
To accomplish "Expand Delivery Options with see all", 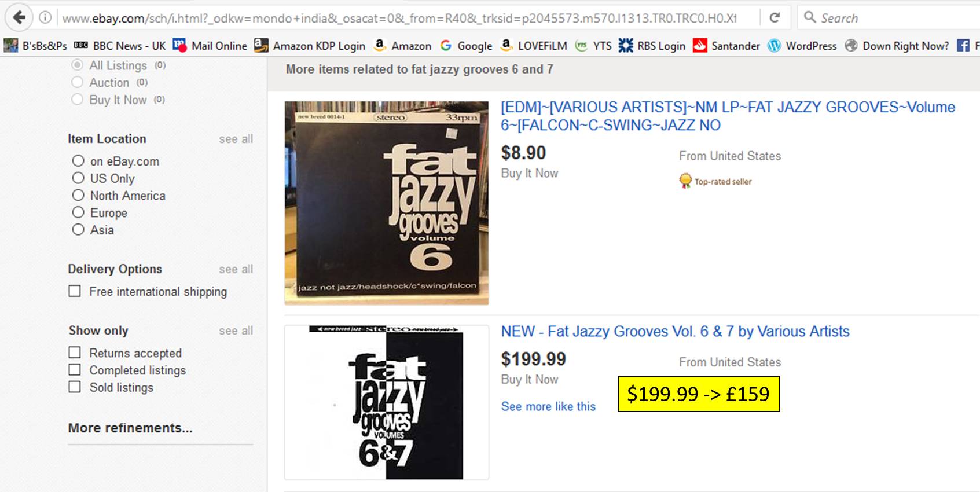I will pyautogui.click(x=236, y=269).
